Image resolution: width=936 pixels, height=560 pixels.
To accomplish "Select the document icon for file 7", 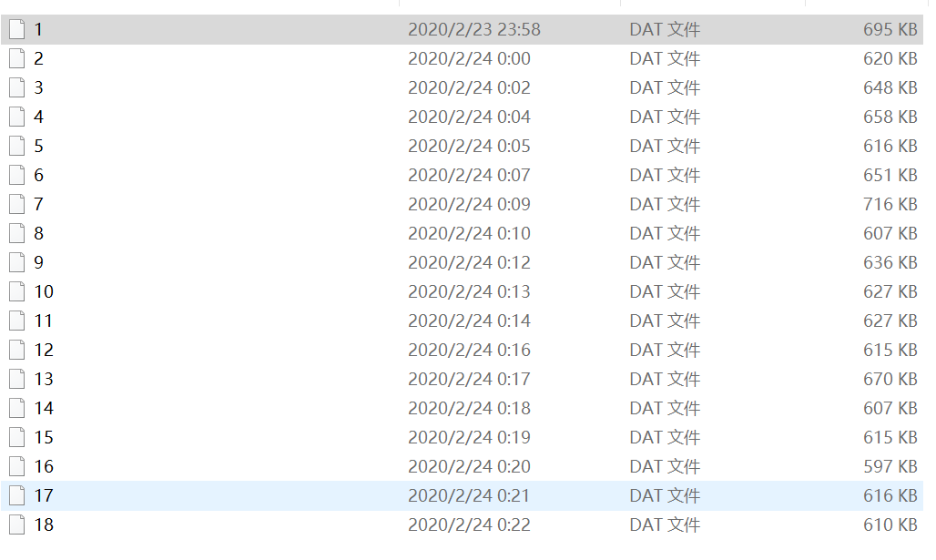I will coord(17,204).
